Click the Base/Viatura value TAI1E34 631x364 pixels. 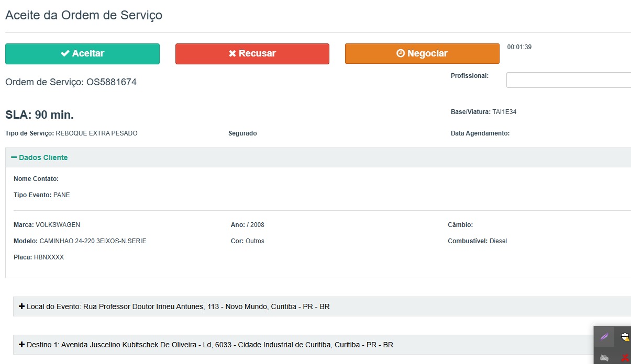coord(504,112)
